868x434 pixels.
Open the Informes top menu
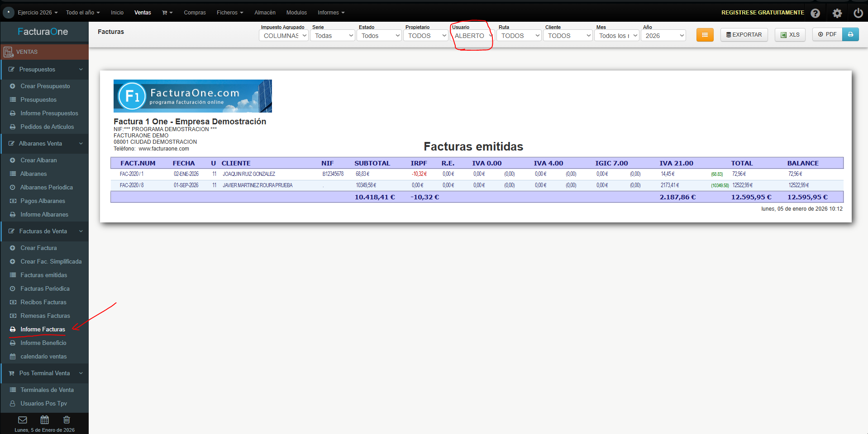pos(331,13)
